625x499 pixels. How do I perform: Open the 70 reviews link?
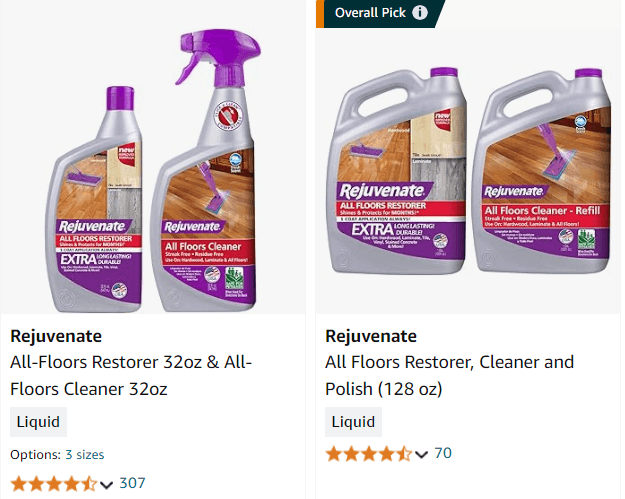tap(442, 453)
